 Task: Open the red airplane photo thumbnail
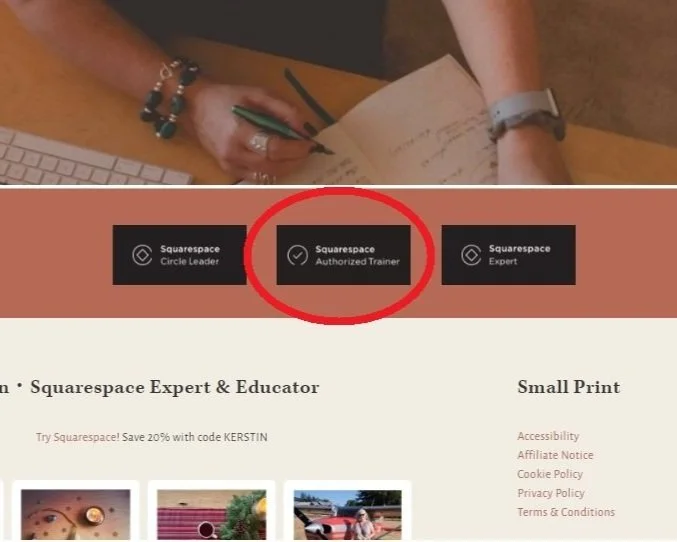click(x=348, y=514)
